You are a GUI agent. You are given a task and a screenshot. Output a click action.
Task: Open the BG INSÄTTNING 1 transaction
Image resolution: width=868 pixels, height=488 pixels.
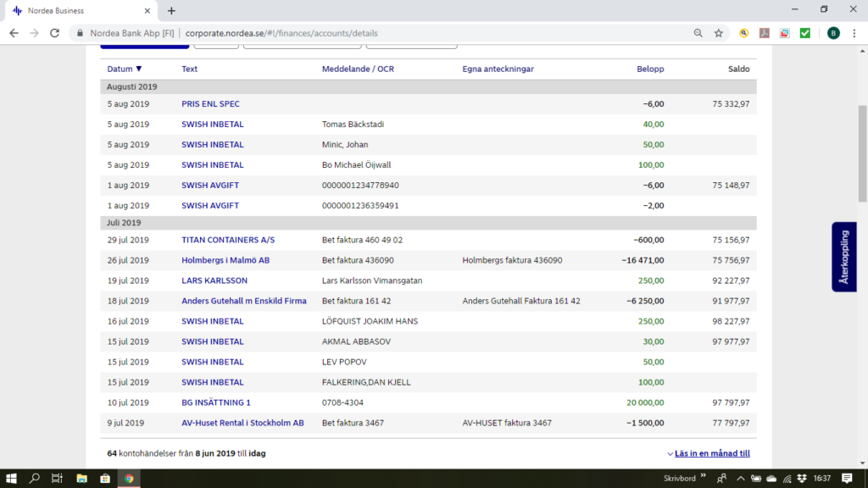(216, 402)
